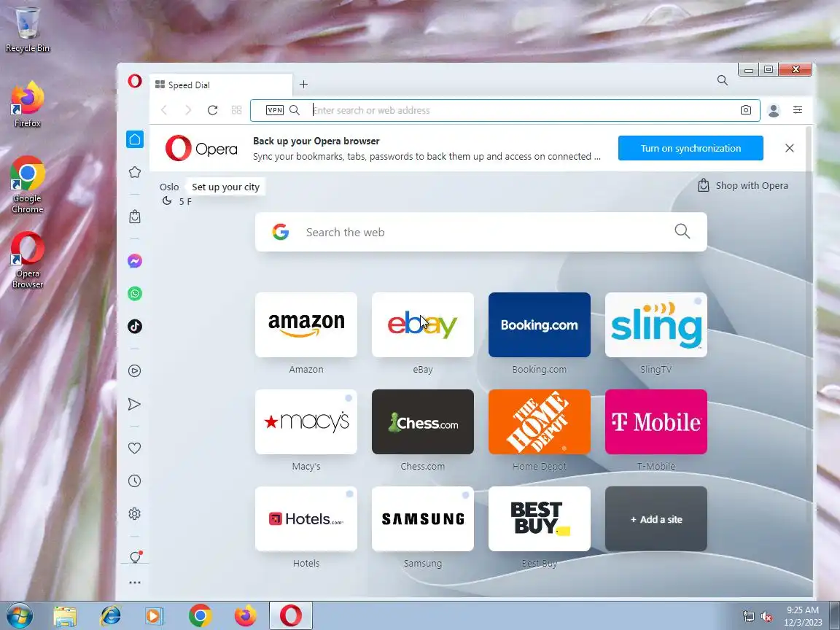Image resolution: width=840 pixels, height=630 pixels.
Task: Dismiss the backup sync banner
Action: [x=790, y=149]
